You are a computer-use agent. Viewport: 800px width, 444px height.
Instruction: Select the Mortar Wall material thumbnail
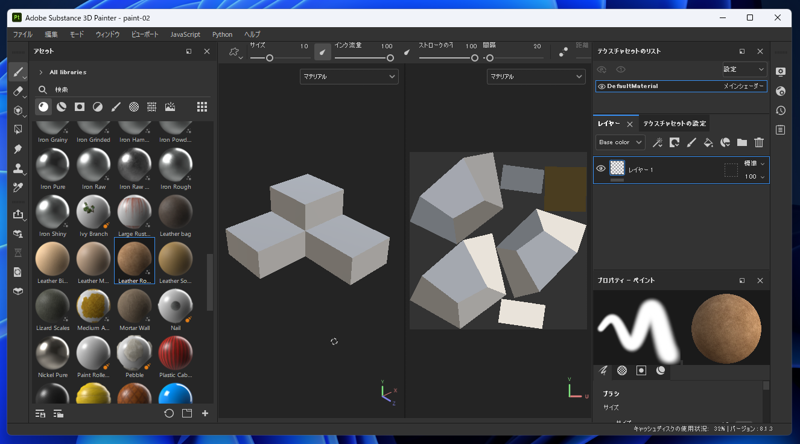pos(134,307)
